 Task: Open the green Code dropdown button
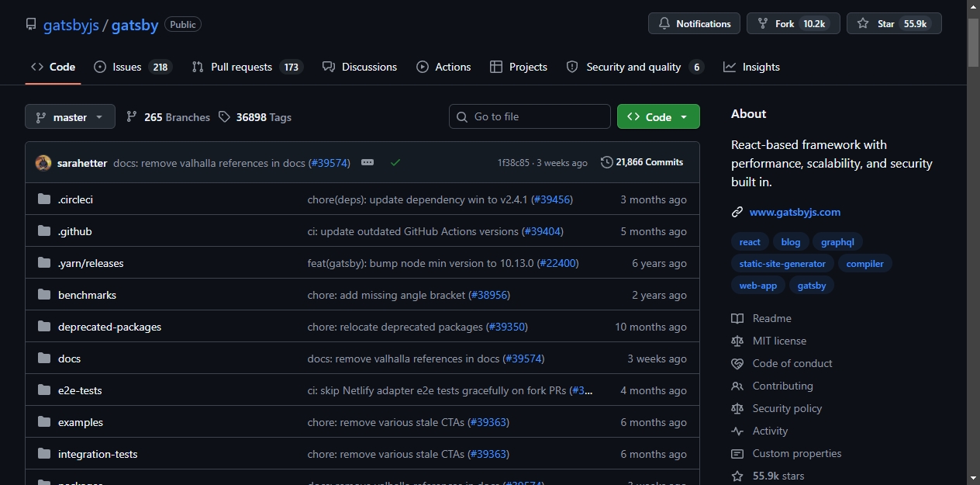pos(658,116)
